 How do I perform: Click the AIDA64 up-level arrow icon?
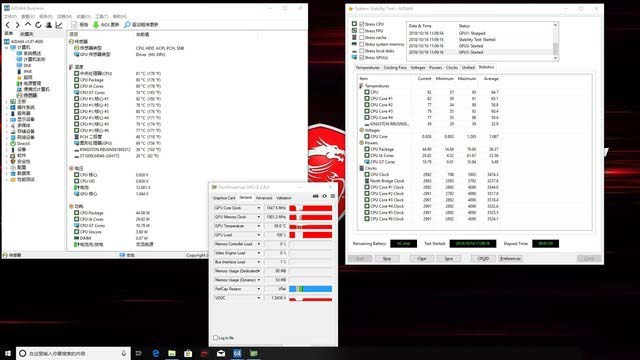point(28,25)
